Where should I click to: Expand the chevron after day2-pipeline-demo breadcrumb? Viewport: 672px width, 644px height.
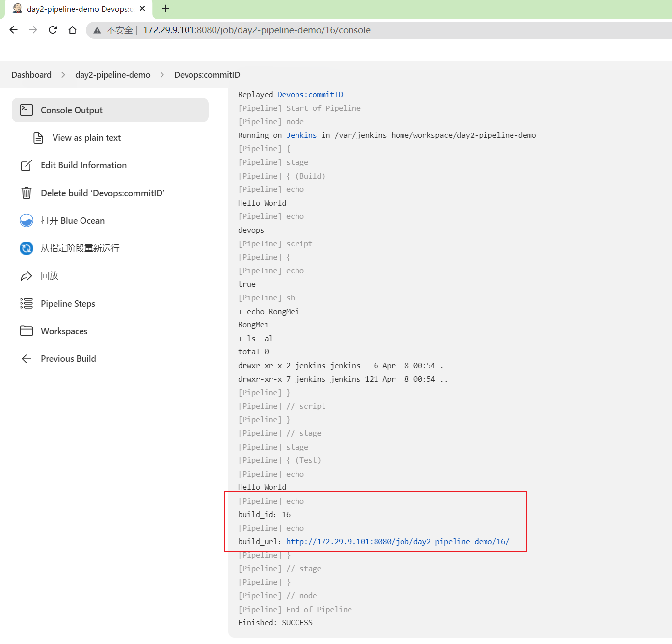[x=162, y=75]
